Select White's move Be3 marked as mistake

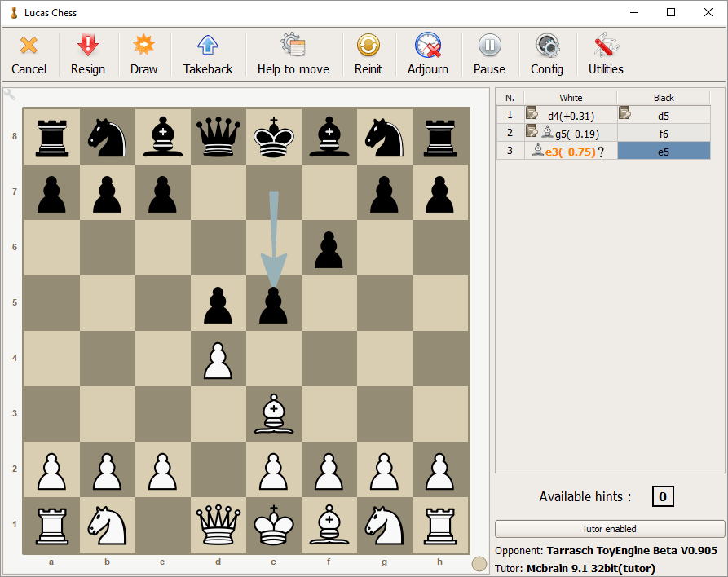[571, 151]
